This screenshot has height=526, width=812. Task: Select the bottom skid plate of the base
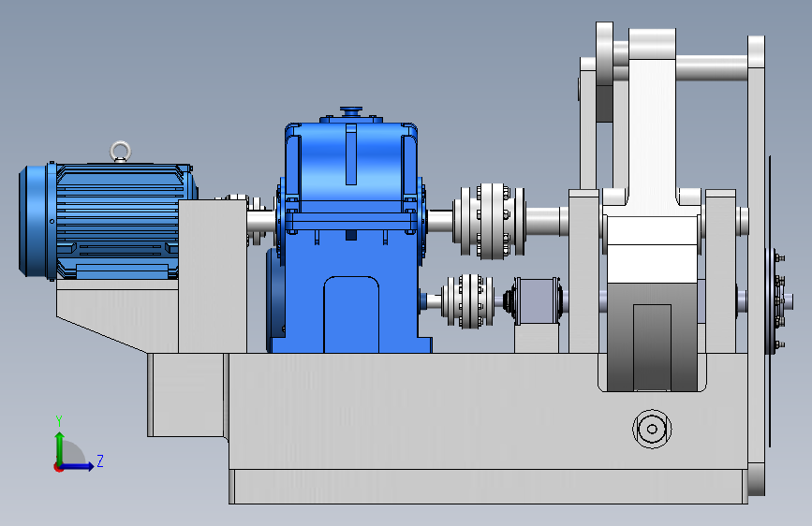[488, 487]
